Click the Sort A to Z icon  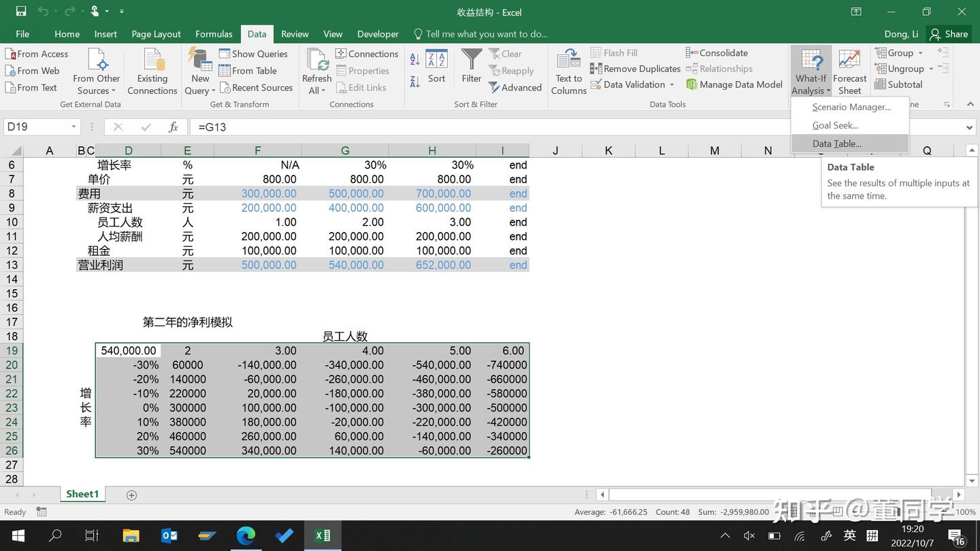(x=415, y=60)
